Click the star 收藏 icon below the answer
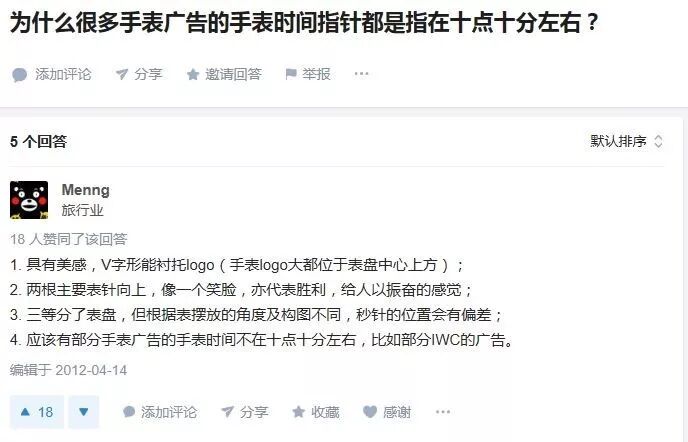 point(298,412)
